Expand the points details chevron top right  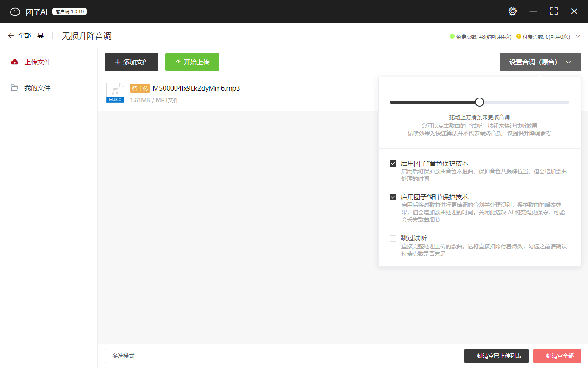click(578, 36)
